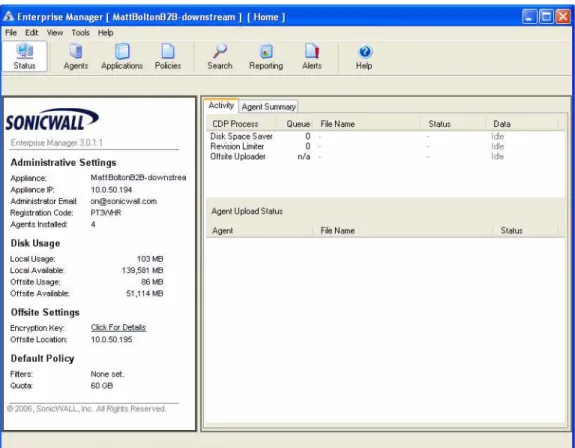Viewport: 575px width, 448px height.
Task: Click Filters value None set.
Action: (107, 374)
